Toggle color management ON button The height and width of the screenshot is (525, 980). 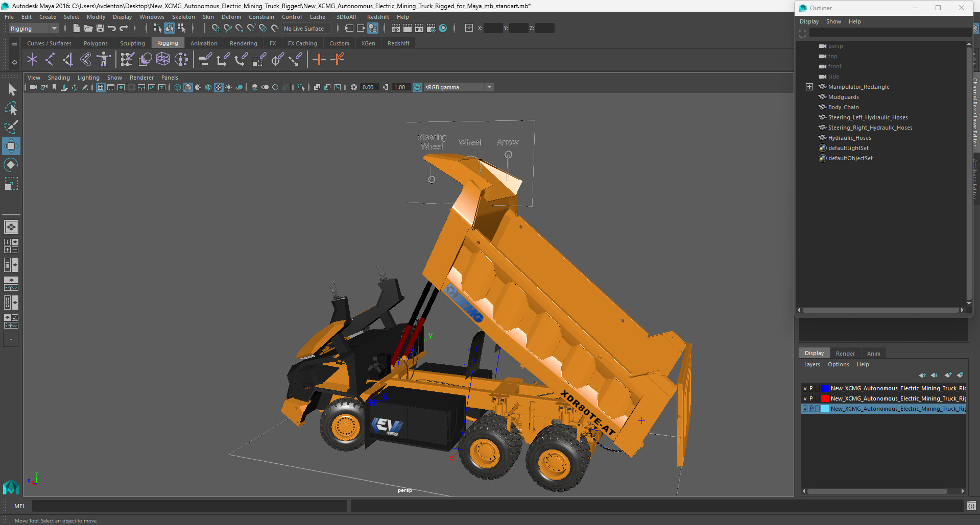417,87
